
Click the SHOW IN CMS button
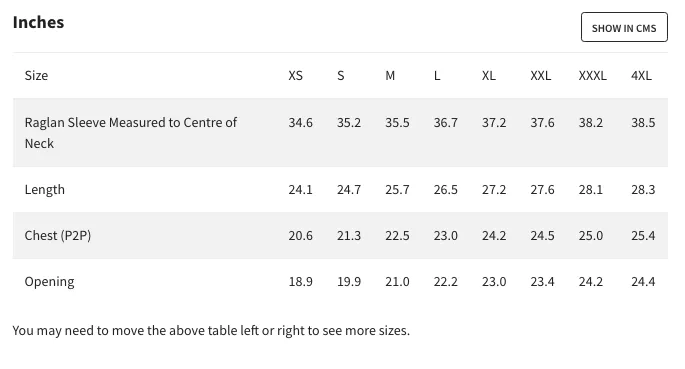(624, 27)
